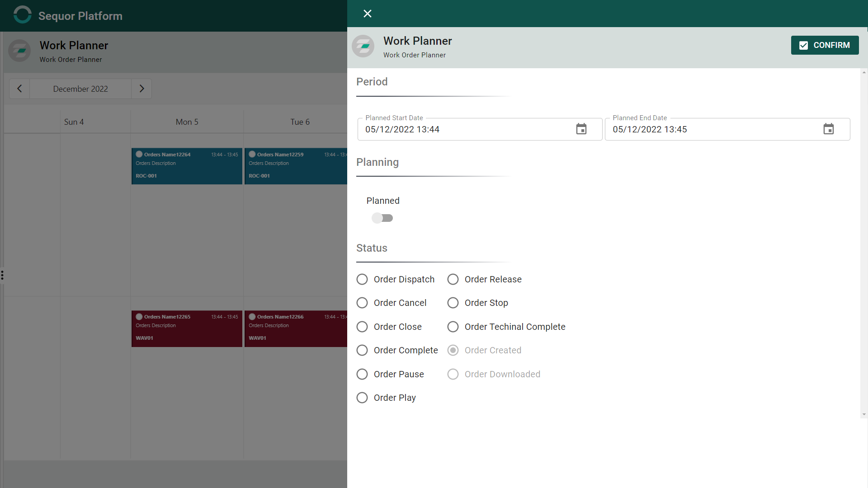Click WAV01 label on Orders Name12265 card
This screenshot has height=488, width=868.
(x=144, y=338)
